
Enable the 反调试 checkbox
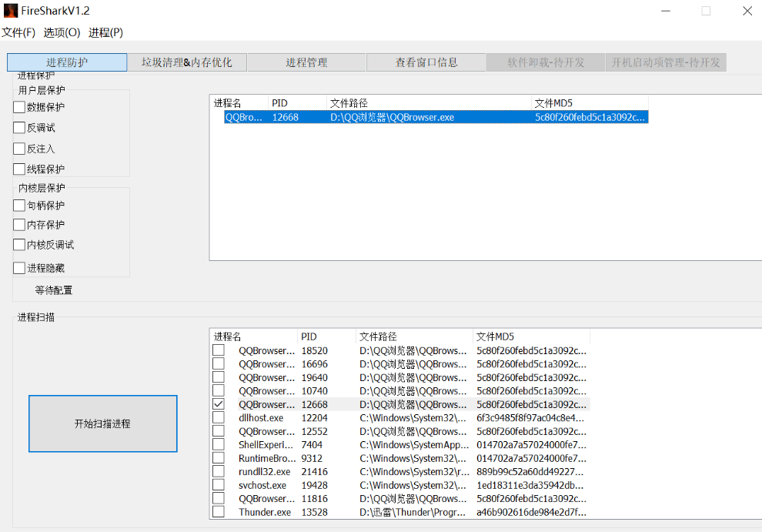[19, 127]
